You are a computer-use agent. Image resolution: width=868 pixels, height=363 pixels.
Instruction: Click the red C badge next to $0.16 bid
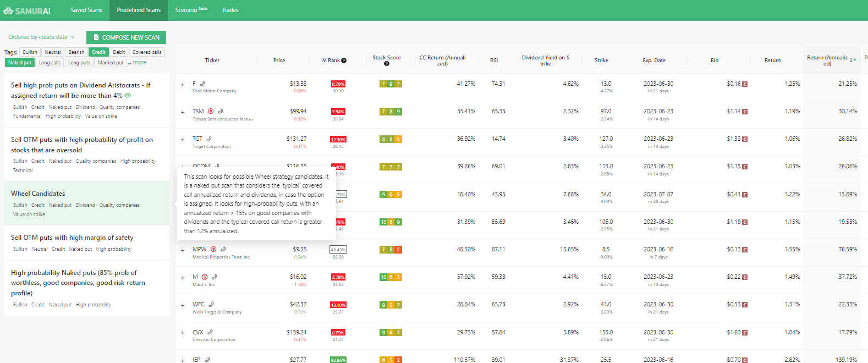click(x=745, y=84)
